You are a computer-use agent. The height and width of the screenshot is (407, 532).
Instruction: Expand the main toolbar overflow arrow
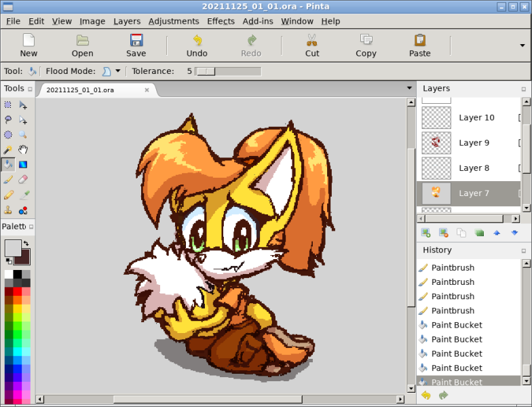522,45
